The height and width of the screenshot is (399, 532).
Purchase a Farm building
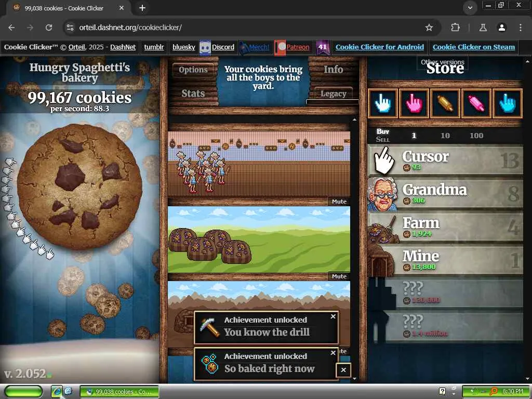[445, 227]
